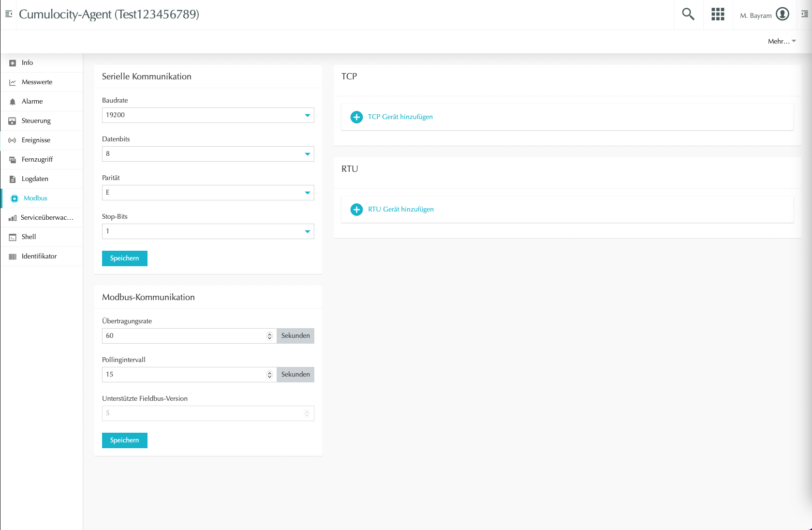Click the Fernzugriff remote access icon

13,160
